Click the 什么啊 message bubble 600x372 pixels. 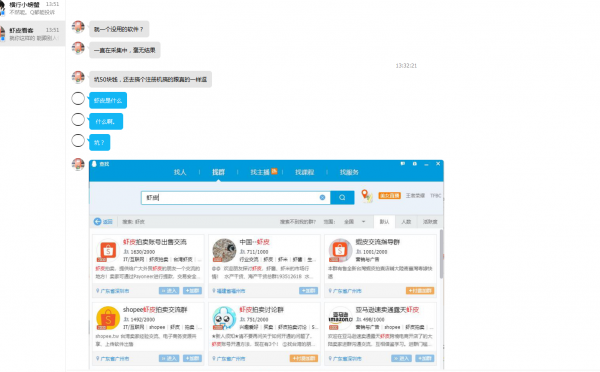(106, 121)
